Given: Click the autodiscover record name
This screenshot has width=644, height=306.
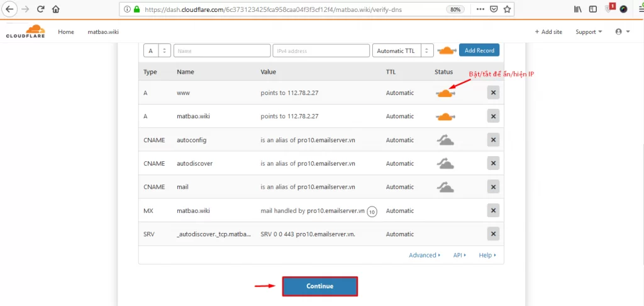Looking at the screenshot, I should point(195,163).
